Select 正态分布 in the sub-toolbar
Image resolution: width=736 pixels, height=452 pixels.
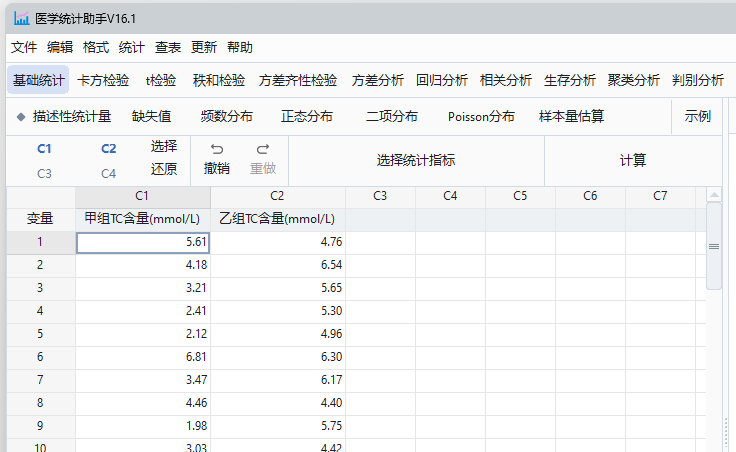pyautogui.click(x=307, y=116)
